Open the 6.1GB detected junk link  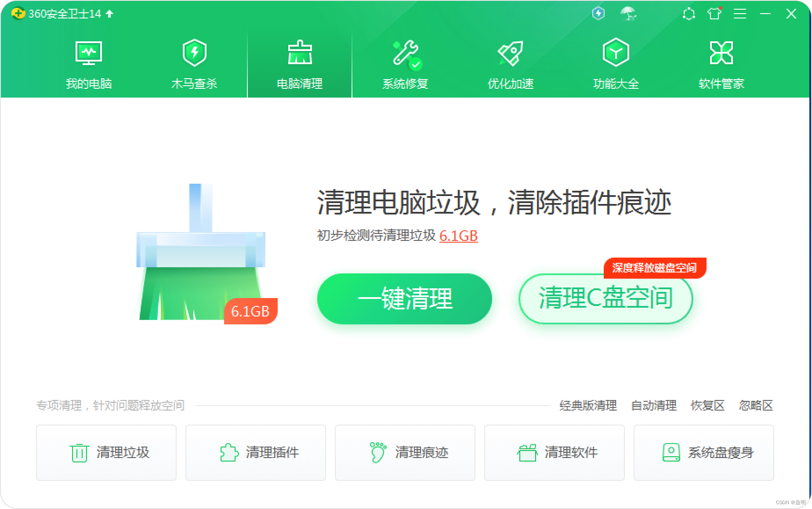pyautogui.click(x=458, y=236)
